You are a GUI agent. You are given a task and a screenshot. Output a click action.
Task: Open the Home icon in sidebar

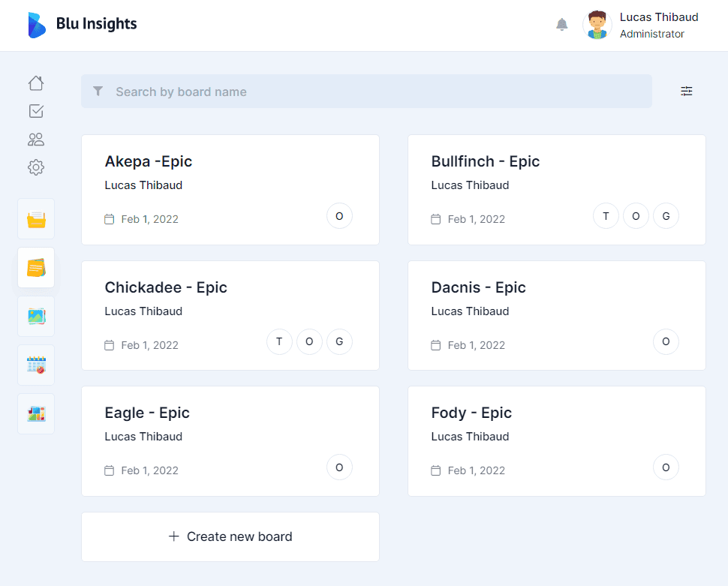[x=36, y=83]
